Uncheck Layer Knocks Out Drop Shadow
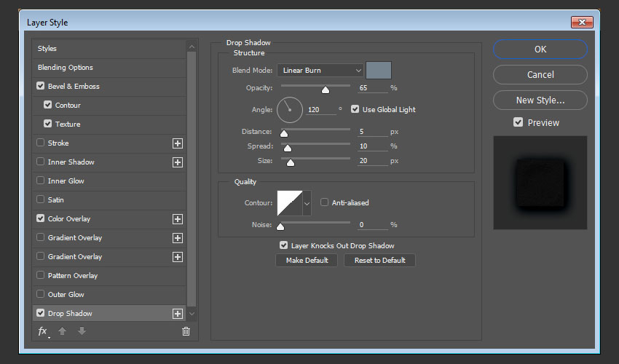Viewport: 619px width, 364px height. tap(284, 246)
